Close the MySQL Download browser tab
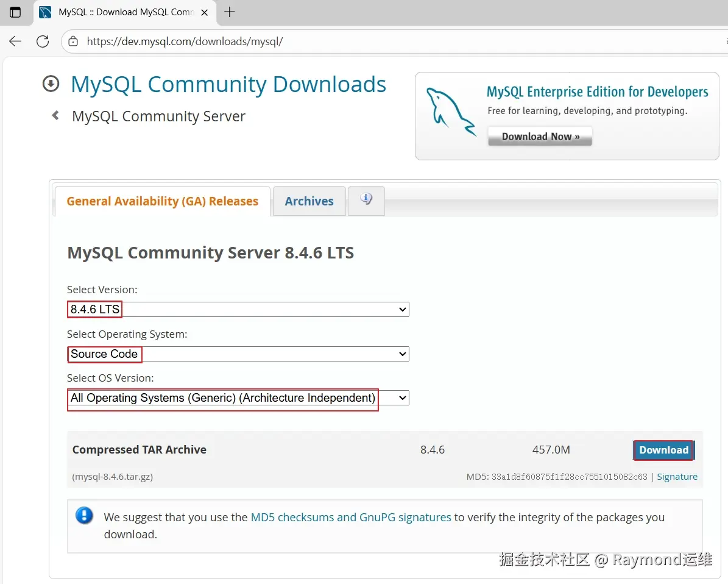Viewport: 728px width, 584px height. (x=204, y=13)
